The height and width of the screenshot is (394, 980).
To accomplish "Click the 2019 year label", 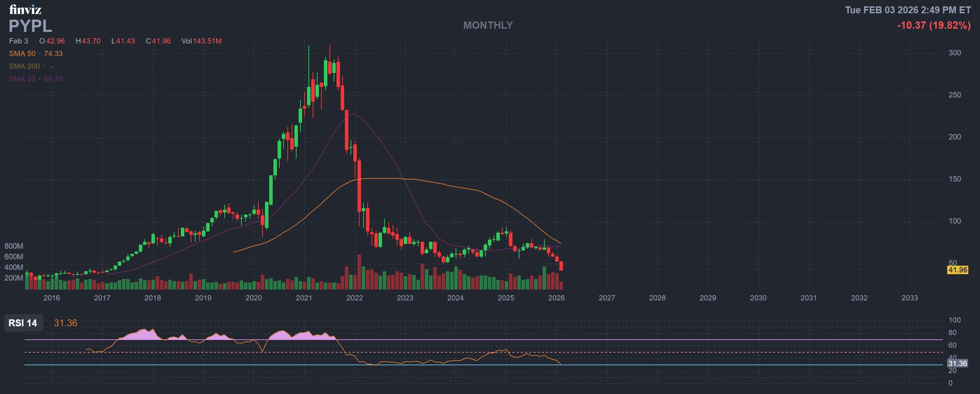I will click(x=203, y=298).
